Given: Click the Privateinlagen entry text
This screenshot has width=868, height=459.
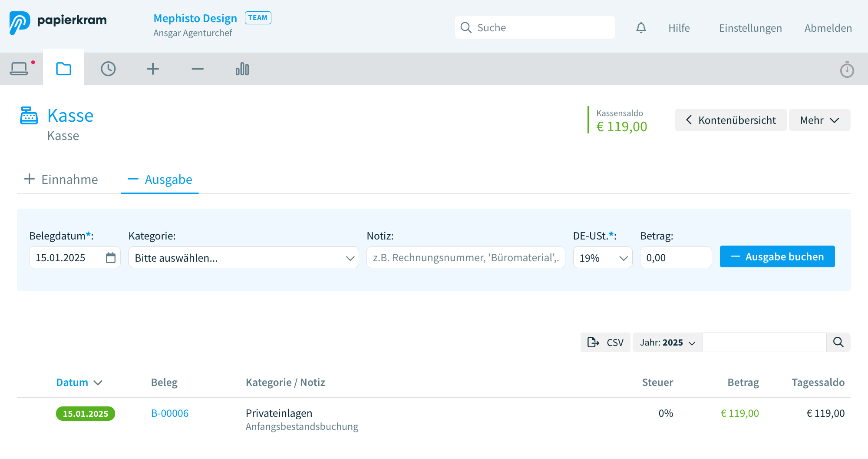Looking at the screenshot, I should tap(279, 413).
